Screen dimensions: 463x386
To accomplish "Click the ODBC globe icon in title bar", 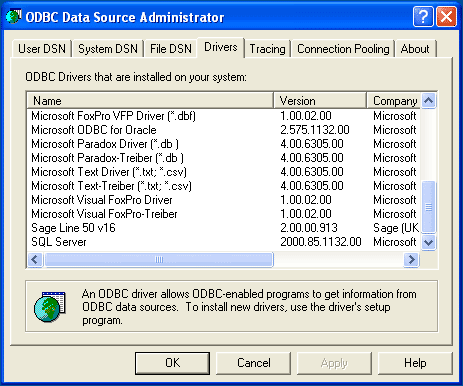I will pyautogui.click(x=13, y=17).
